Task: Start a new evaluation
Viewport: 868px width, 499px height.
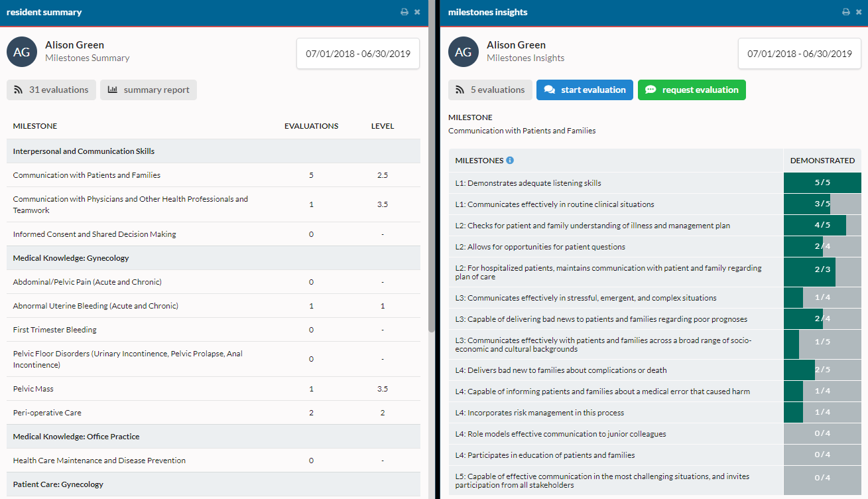Action: tap(585, 90)
